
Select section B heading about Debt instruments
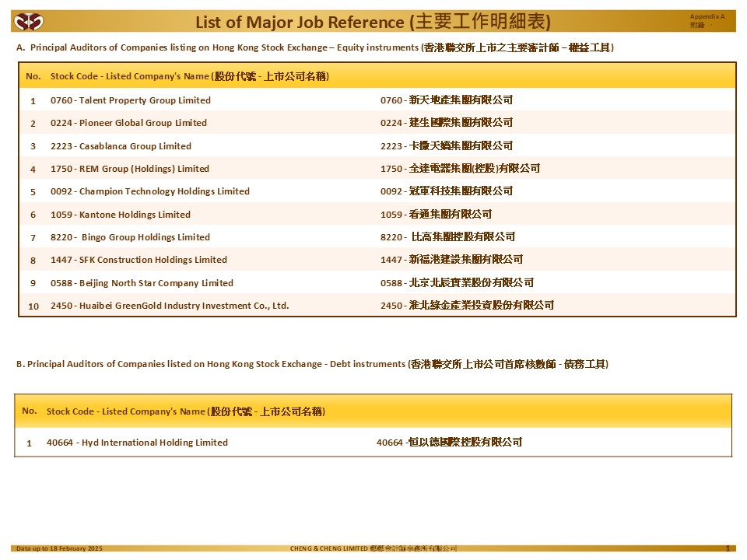(x=312, y=364)
